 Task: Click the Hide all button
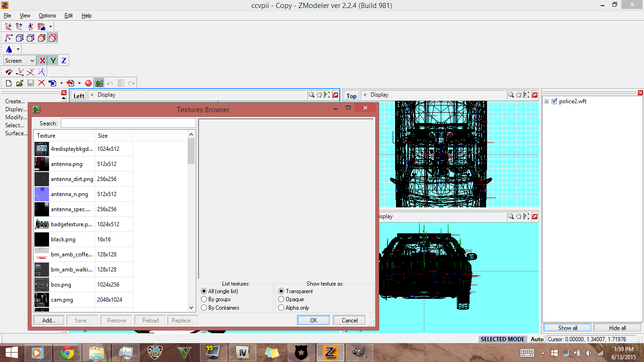click(617, 328)
